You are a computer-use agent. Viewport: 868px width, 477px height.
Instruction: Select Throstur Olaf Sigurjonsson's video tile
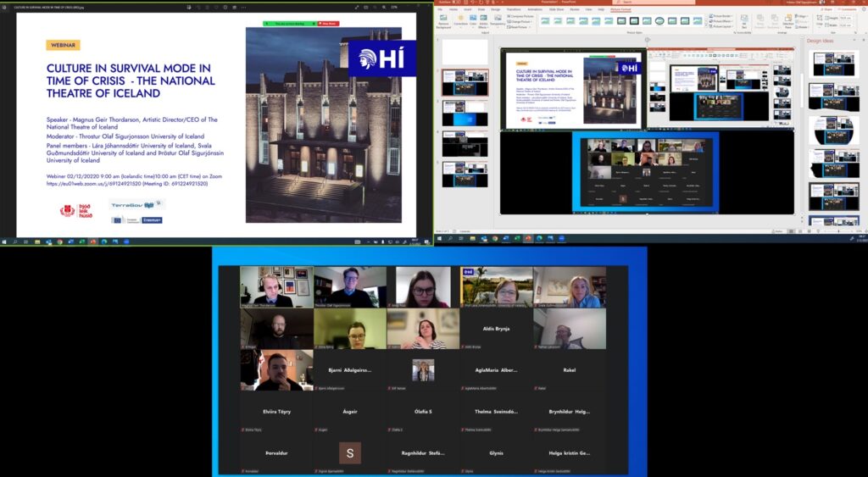350,286
